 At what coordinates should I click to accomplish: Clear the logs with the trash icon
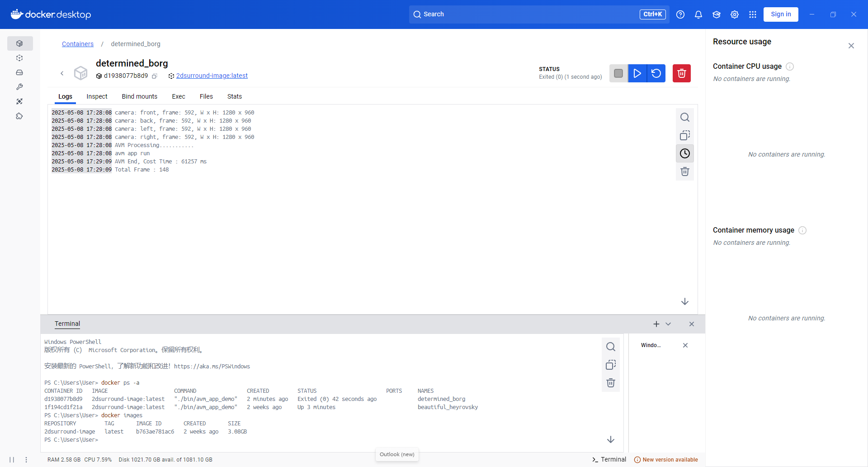(x=684, y=172)
